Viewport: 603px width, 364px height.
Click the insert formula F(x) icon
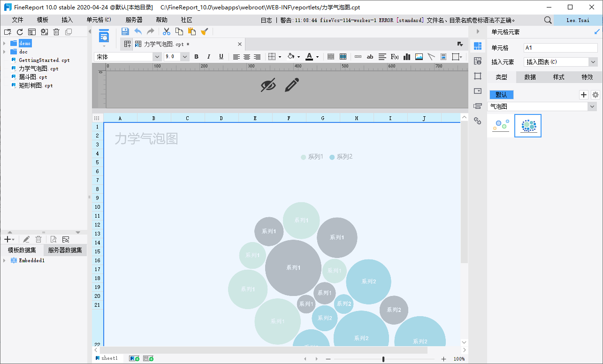pos(395,57)
